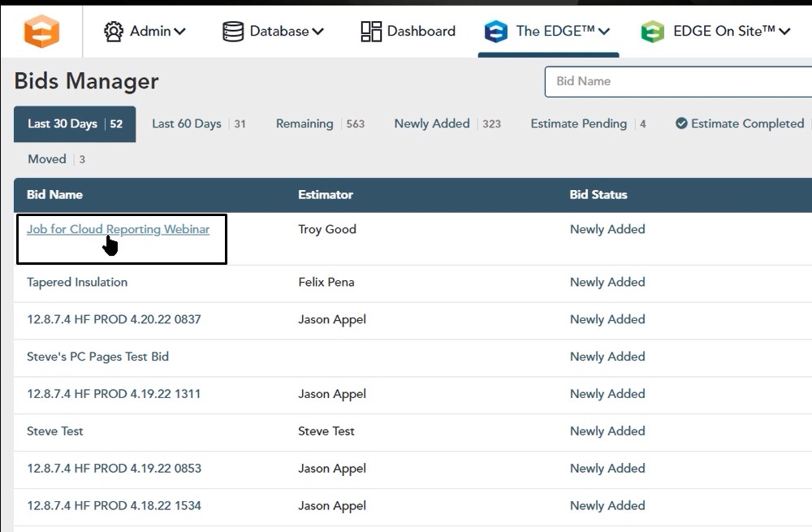Click the blue The EDGE logo icon
The image size is (812, 532).
coord(495,32)
